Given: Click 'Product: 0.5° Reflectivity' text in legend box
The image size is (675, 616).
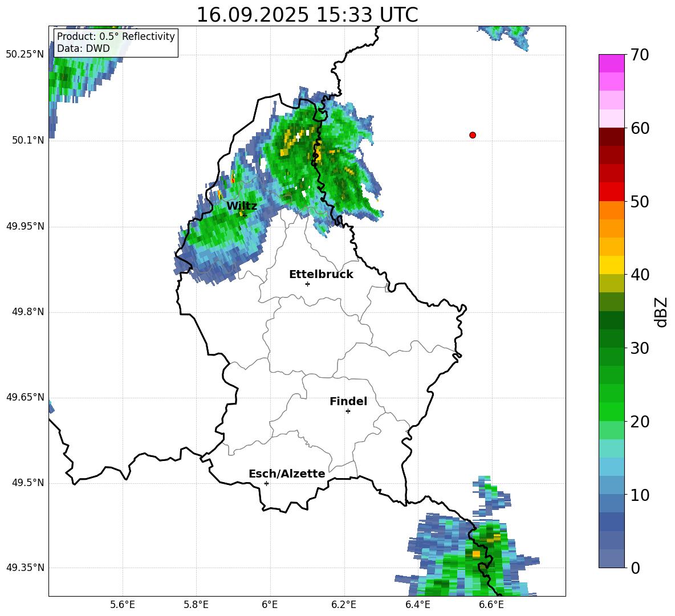Looking at the screenshot, I should (x=116, y=36).
